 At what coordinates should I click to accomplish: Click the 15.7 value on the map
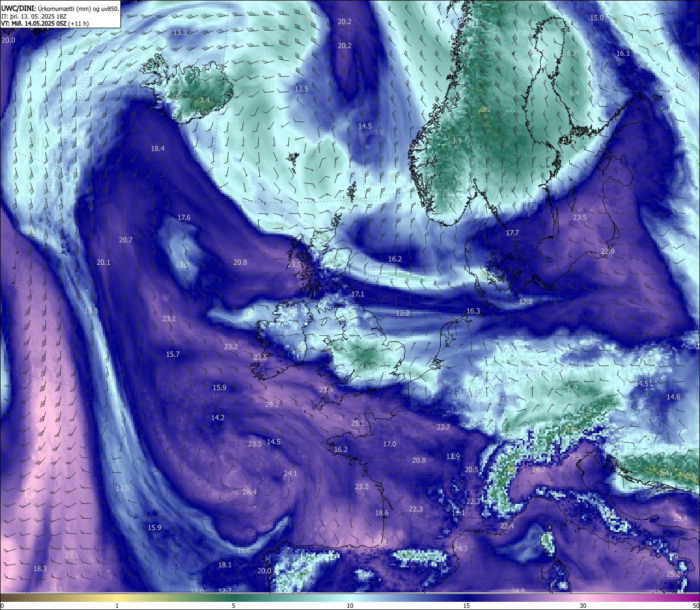tap(173, 354)
